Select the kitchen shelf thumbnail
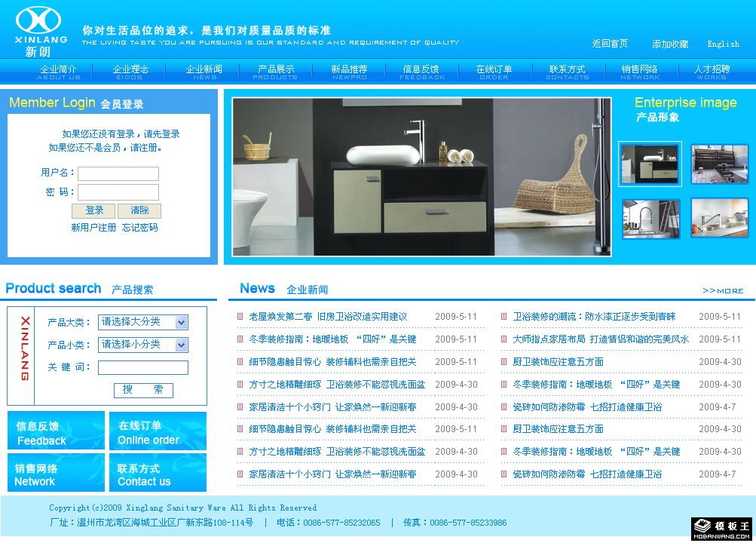 [719, 164]
